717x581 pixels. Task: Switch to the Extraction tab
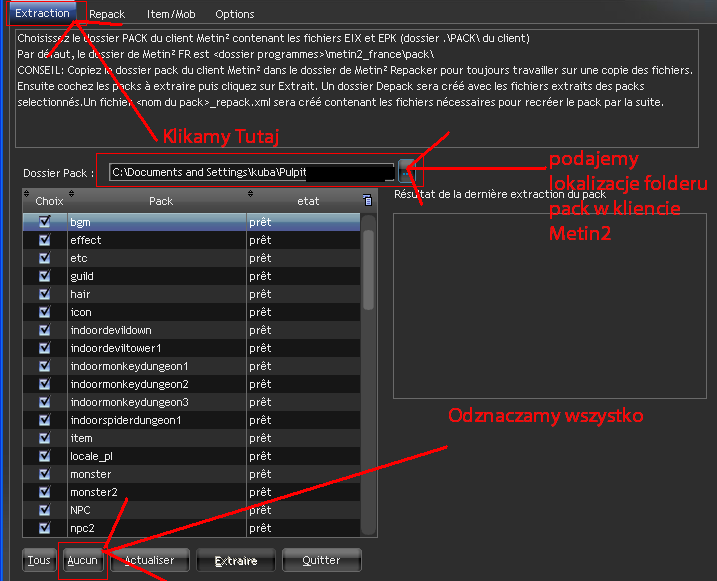42,13
